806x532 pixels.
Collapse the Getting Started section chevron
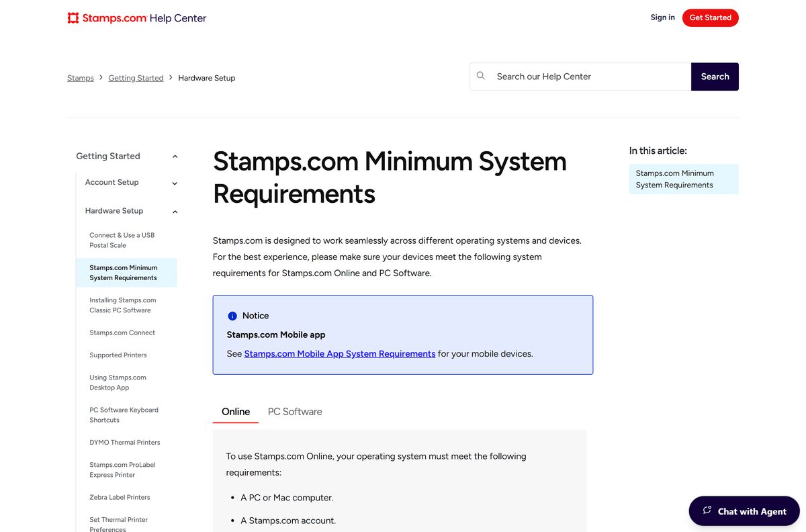point(175,157)
